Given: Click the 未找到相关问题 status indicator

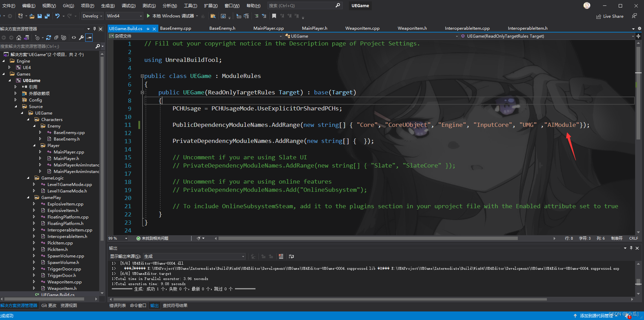Looking at the screenshot, I should click(152, 238).
